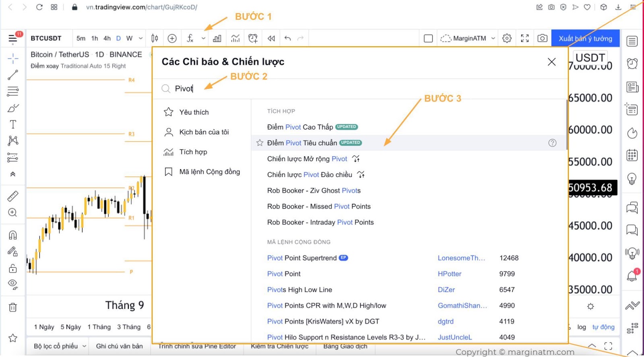Expand favorite indicators dropdown arrow

[x=204, y=39]
